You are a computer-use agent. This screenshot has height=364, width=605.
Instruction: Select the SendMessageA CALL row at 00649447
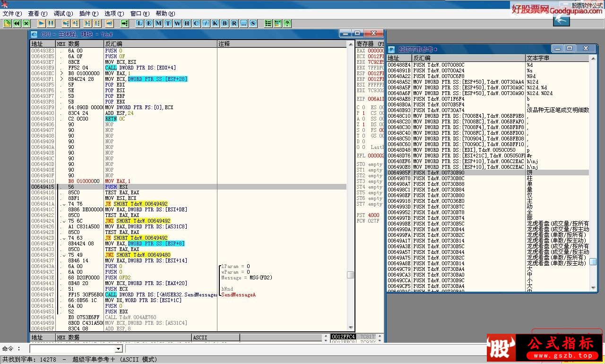tap(188, 295)
